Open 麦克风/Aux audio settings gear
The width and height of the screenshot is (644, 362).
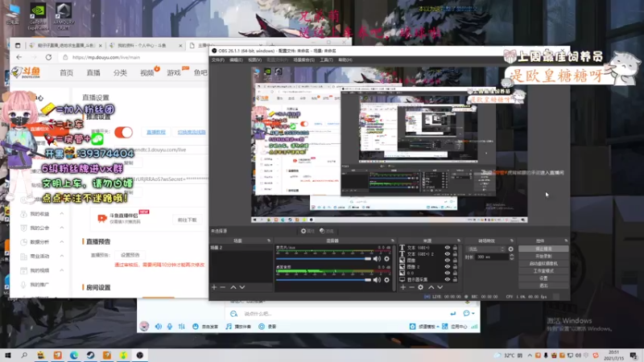[x=386, y=259]
